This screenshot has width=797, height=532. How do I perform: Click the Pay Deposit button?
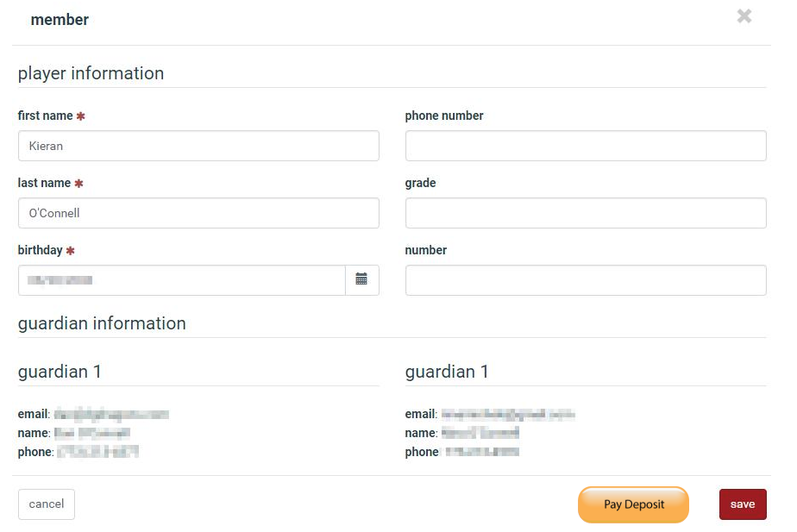click(x=633, y=504)
